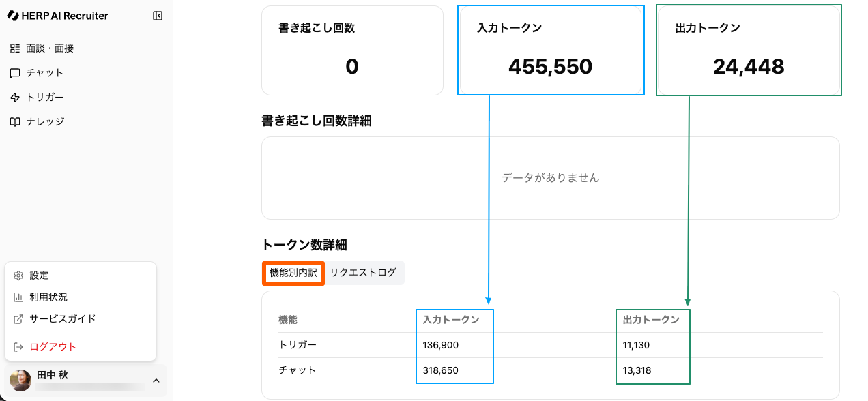Viewport: 868px width, 401px height.
Task: Open サービスガイド link
Action: click(63, 319)
